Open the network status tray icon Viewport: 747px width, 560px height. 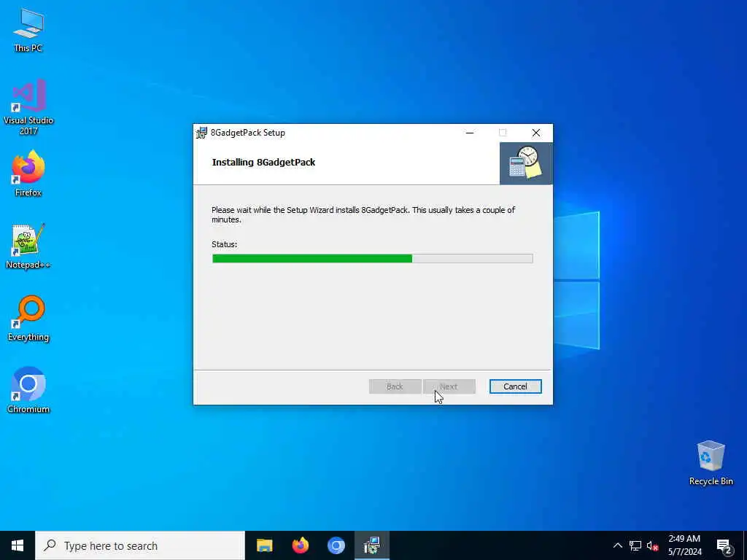635,545
